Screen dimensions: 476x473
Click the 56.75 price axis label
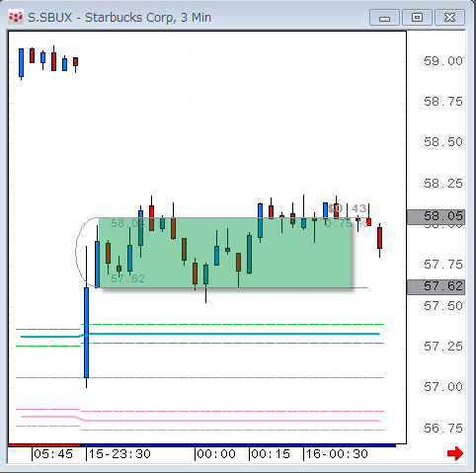coord(443,429)
